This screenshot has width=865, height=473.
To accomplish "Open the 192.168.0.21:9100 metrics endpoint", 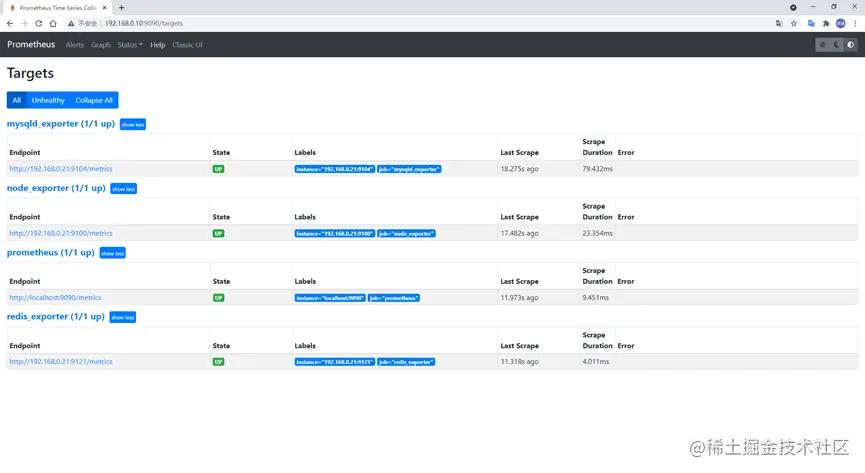I will (x=61, y=233).
